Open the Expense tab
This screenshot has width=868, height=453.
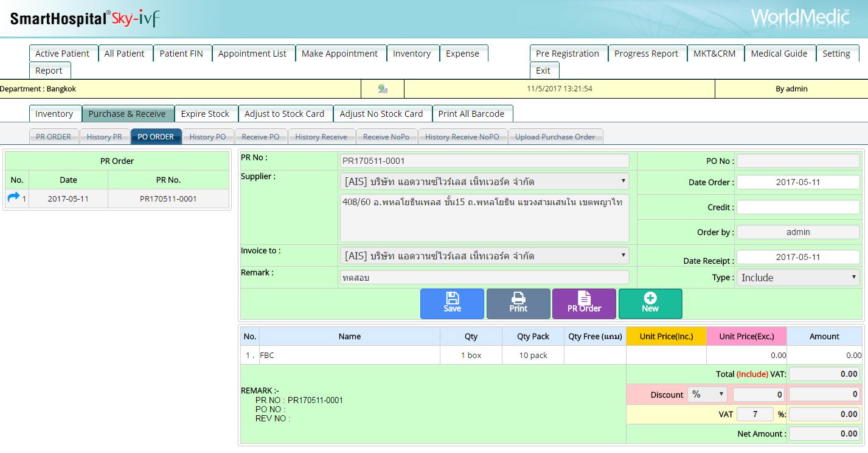point(463,54)
